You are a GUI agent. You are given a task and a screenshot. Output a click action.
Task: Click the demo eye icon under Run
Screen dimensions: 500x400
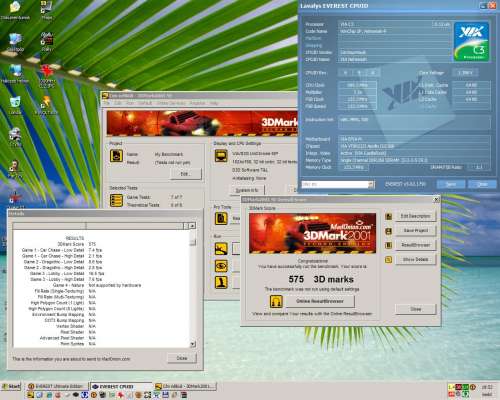point(221,266)
